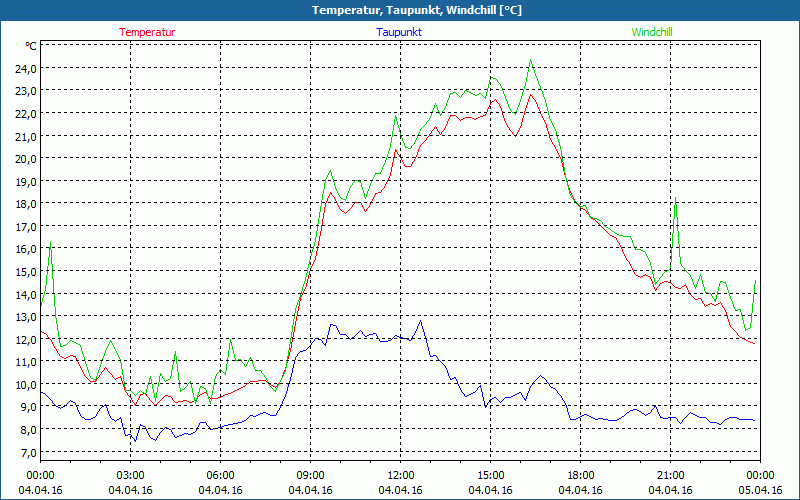Click the 19,0 y-axis label
Image resolution: width=800 pixels, height=500 pixels.
pos(25,181)
